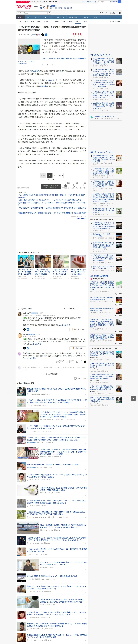
Task: Click the Yahoo! JAPAN News logo
Action: click(27, 7)
